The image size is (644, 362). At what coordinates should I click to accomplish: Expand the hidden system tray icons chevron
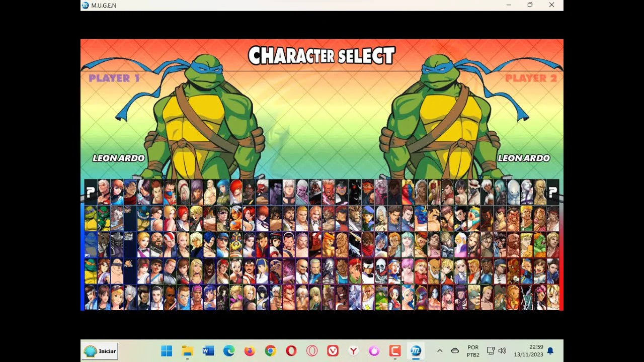click(x=439, y=351)
